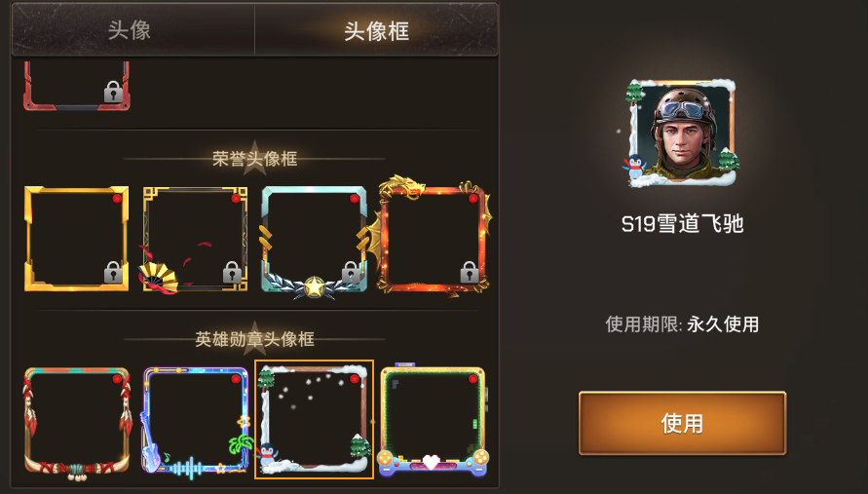
Task: Click the lock icon on dragon frame
Action: 470,273
